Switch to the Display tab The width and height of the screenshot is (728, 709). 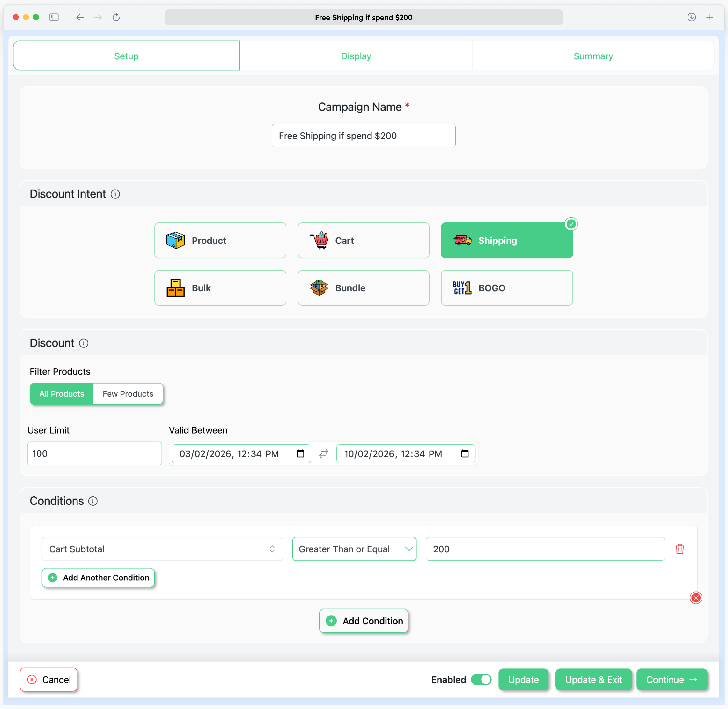tap(356, 56)
